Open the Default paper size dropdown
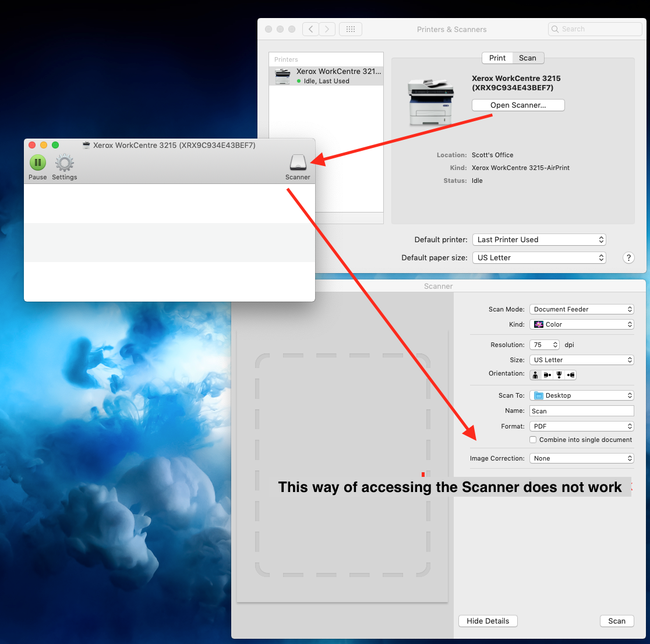Screen dimensions: 650x644 (x=539, y=258)
